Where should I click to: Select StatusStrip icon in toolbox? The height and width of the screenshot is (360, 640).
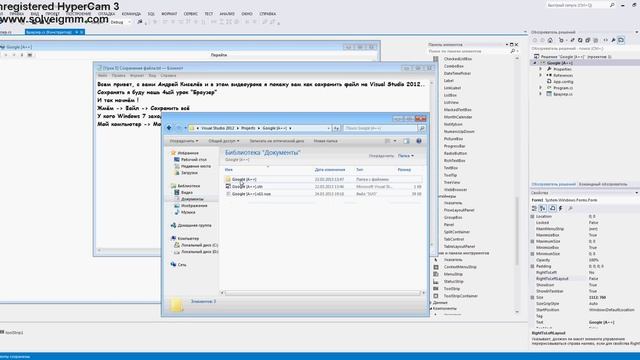click(436, 282)
